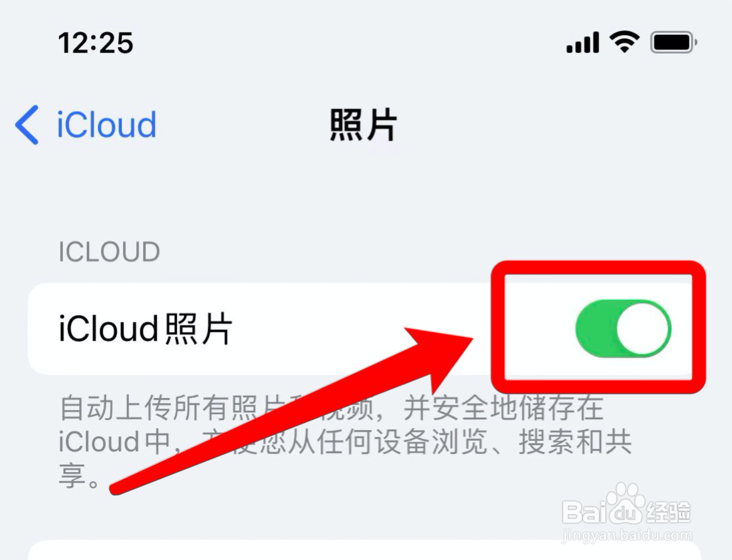This screenshot has height=560, width=732.
Task: Turn off the iCloud 照片 switch
Action: click(623, 328)
